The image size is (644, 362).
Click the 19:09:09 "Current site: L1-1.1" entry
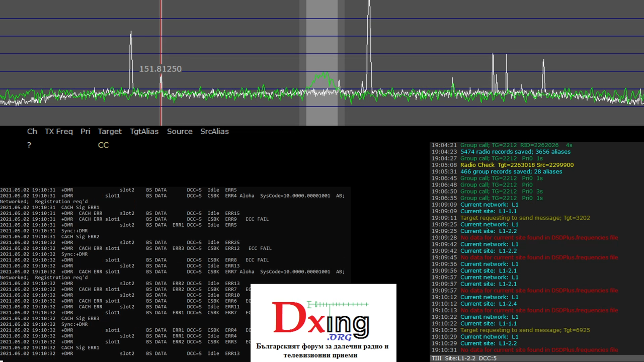pyautogui.click(x=474, y=211)
